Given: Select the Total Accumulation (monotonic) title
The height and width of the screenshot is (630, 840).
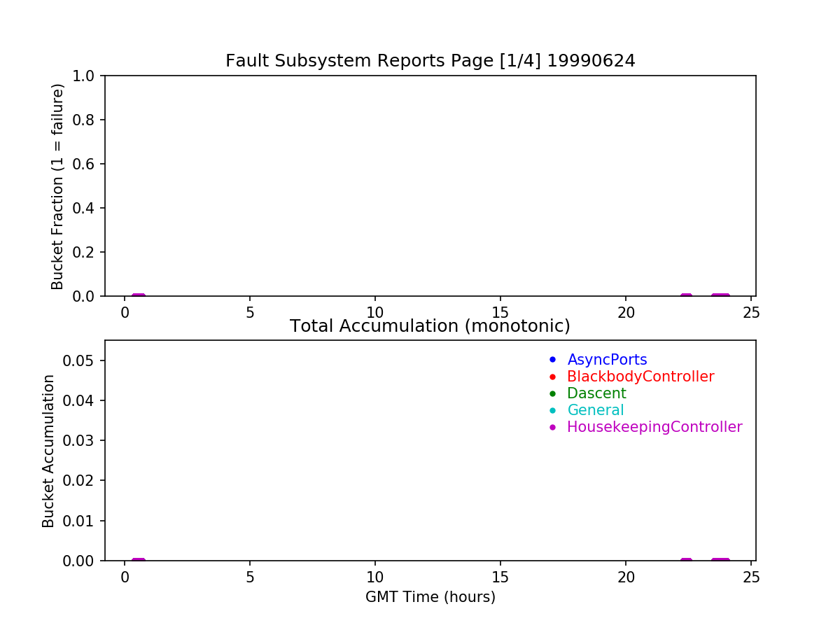Looking at the screenshot, I should point(430,326).
